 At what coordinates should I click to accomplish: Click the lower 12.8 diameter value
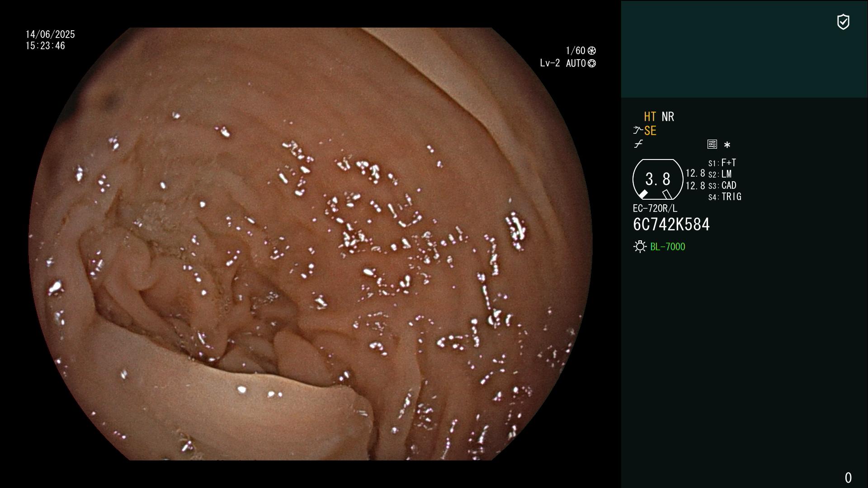(x=695, y=186)
